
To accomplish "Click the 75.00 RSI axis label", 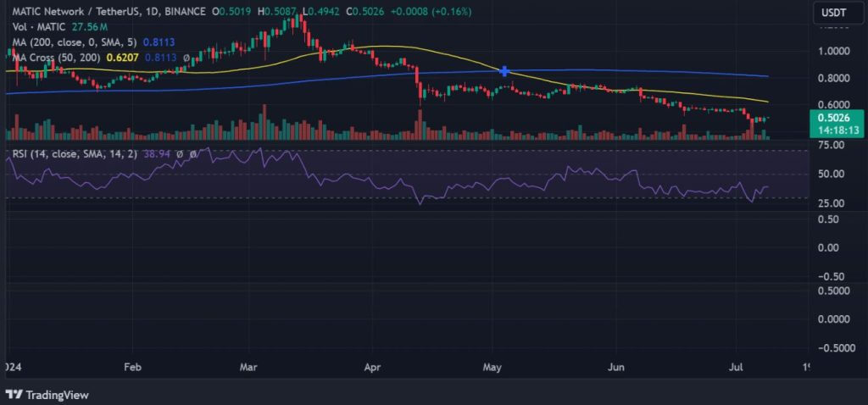I will point(831,145).
